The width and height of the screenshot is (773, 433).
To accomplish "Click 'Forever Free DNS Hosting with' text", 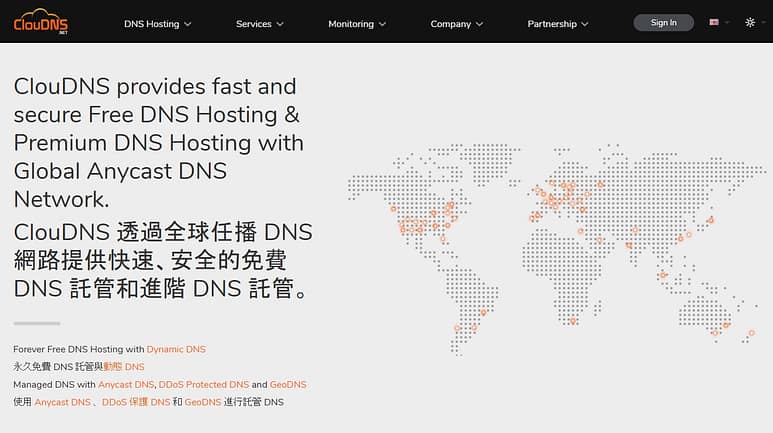I will click(x=79, y=349).
